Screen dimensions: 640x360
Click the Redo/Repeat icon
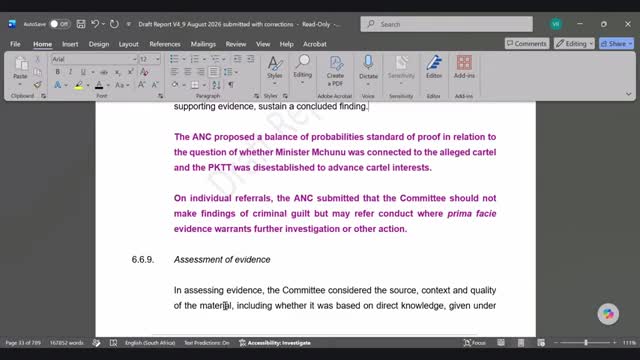click(114, 24)
